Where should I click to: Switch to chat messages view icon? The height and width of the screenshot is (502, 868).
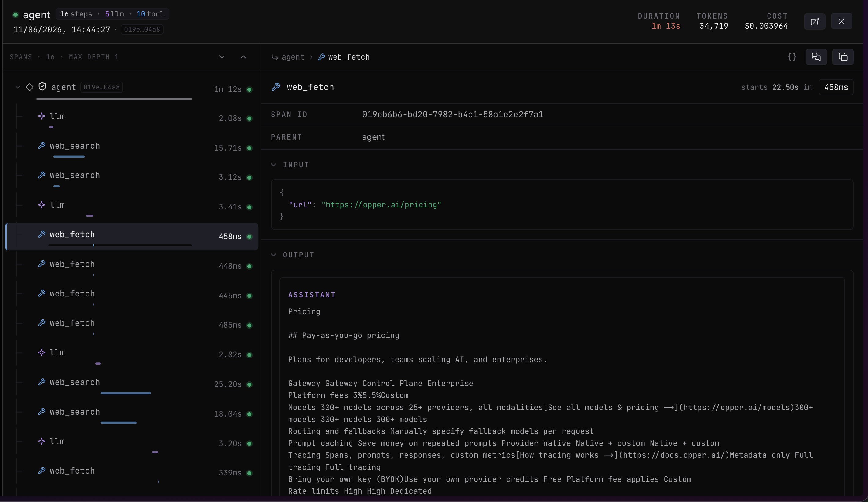point(816,57)
